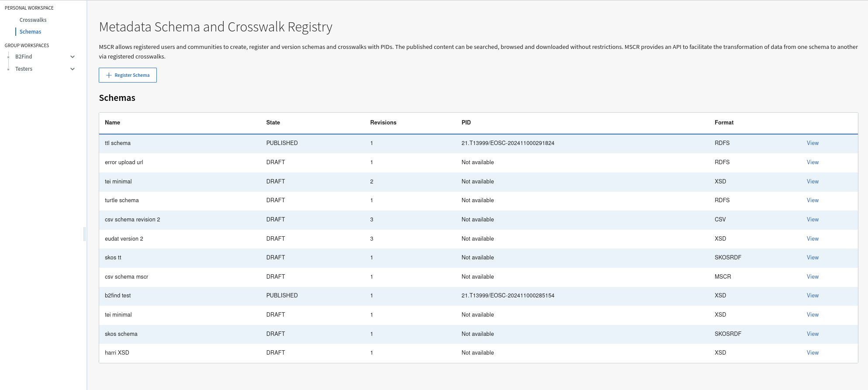
Task: View the error upload url schema
Action: pos(813,162)
